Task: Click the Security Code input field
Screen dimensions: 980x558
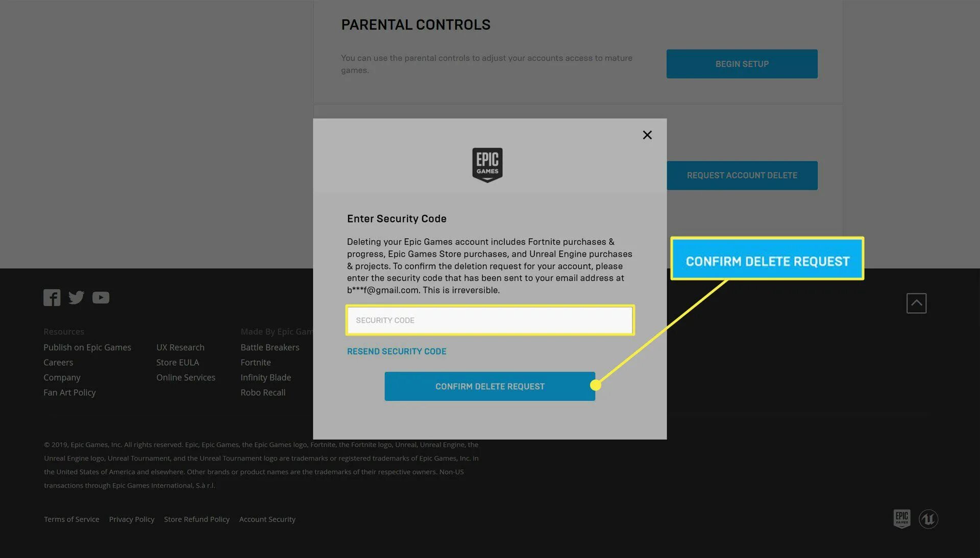Action: pyautogui.click(x=489, y=319)
